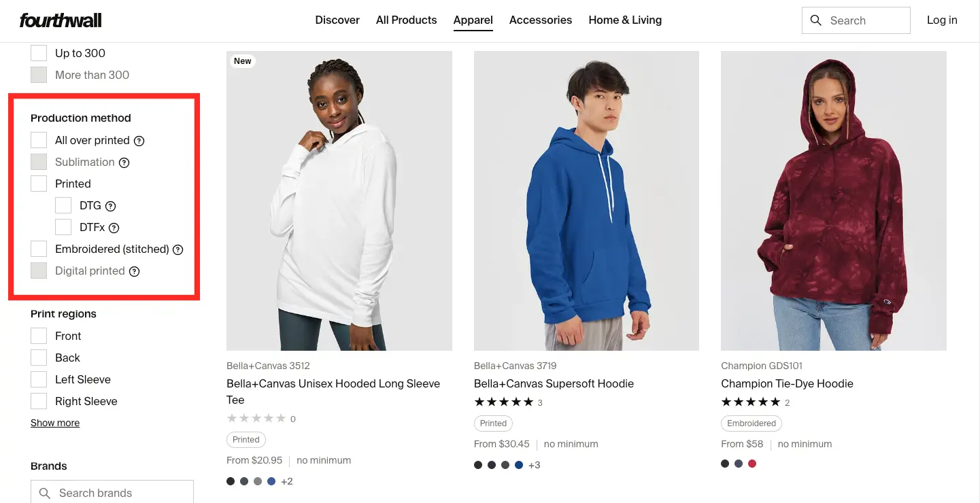Open the Champion Tie-Dye Hoodie product title

click(787, 383)
